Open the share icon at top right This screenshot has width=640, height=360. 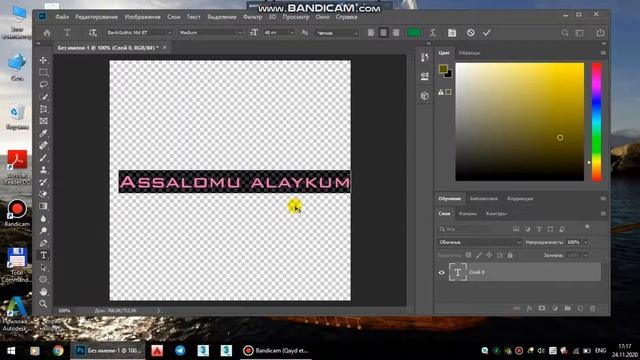(600, 33)
